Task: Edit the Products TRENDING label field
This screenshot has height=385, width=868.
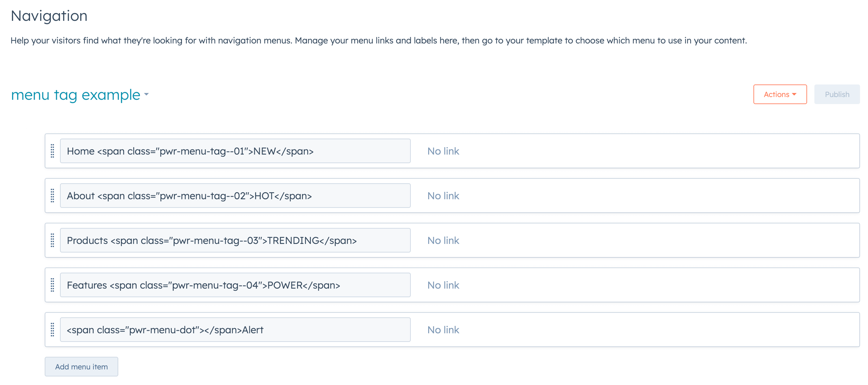Action: (235, 240)
